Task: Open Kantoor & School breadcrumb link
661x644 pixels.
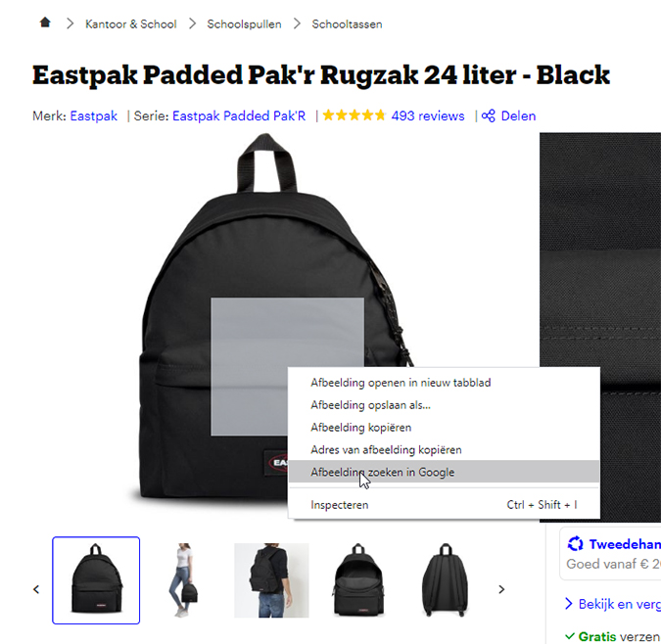Action: 130,24
